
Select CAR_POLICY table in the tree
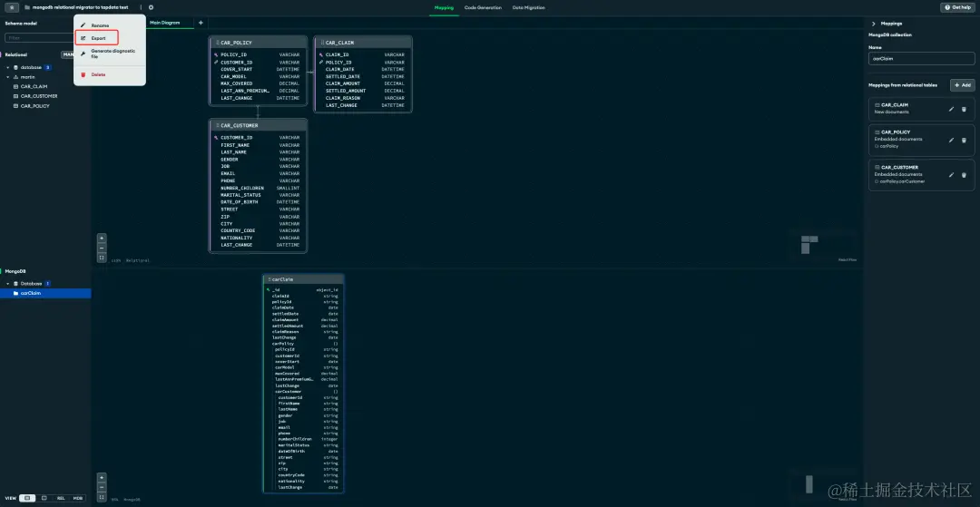pos(35,106)
